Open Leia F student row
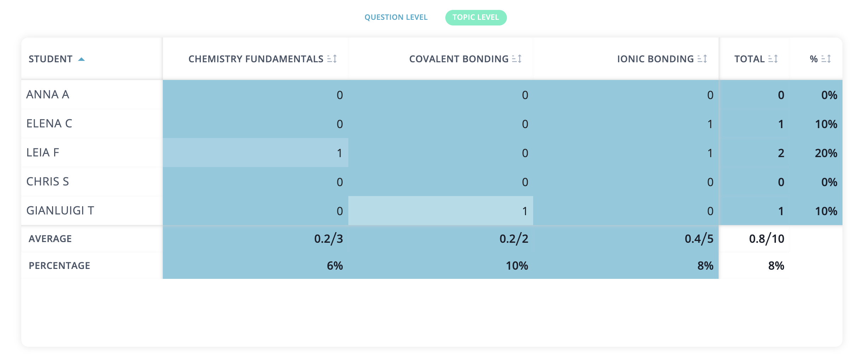The width and height of the screenshot is (868, 356). coord(43,153)
